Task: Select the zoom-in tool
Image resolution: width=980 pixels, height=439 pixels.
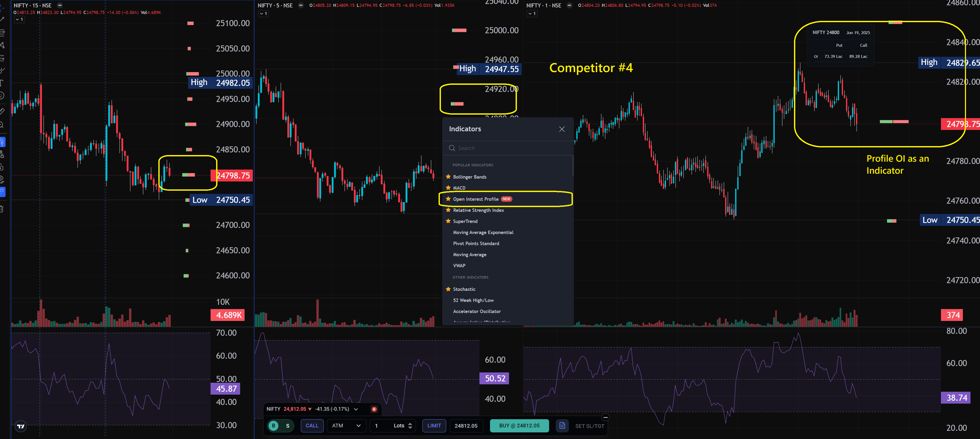Action: point(2,125)
